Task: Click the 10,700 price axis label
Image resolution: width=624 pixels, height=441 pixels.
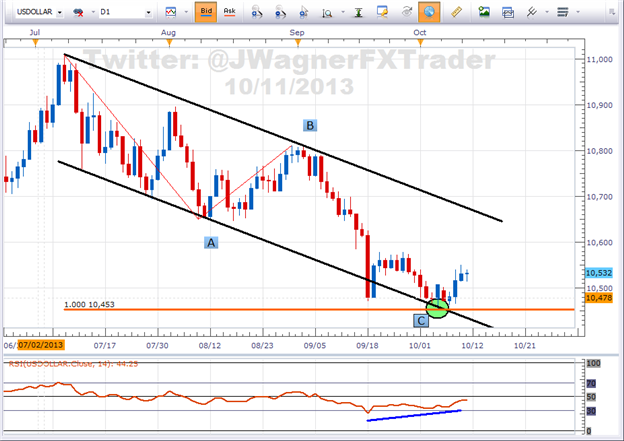Action: (599, 197)
